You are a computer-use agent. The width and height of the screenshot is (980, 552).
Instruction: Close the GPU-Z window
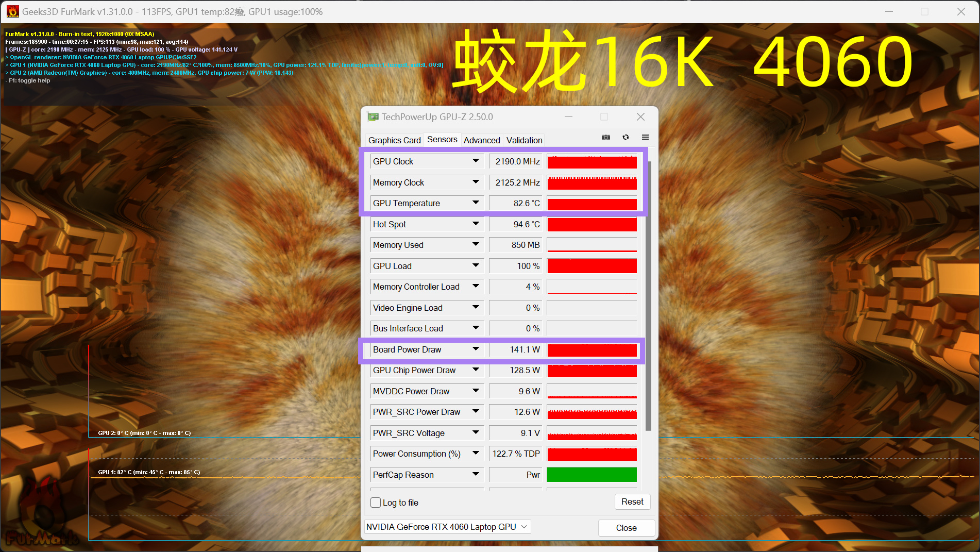pos(640,117)
